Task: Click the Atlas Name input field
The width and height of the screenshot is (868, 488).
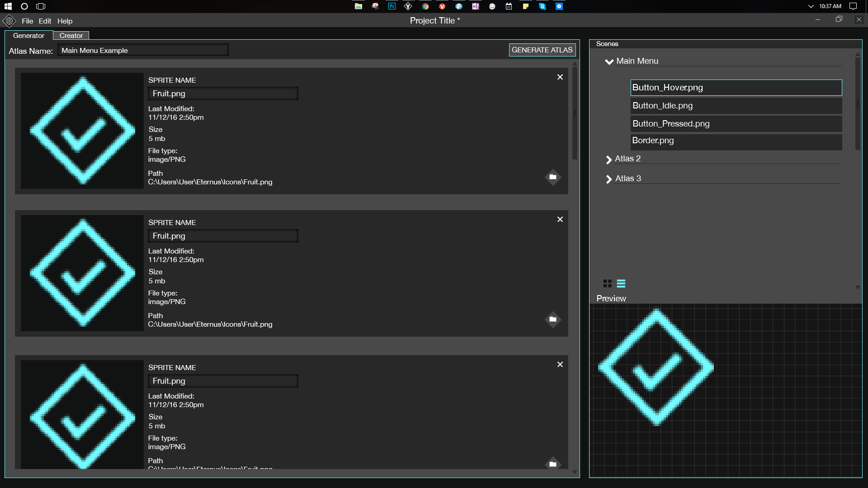Action: (143, 50)
